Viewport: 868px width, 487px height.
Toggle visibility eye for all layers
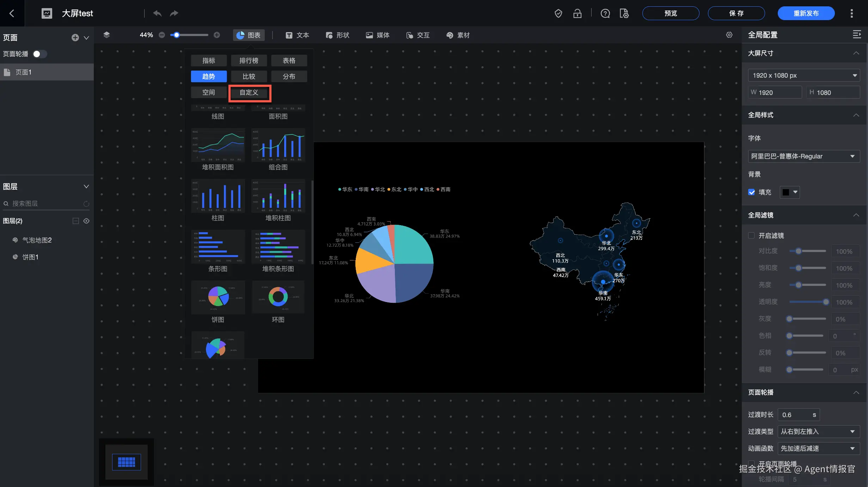point(86,221)
